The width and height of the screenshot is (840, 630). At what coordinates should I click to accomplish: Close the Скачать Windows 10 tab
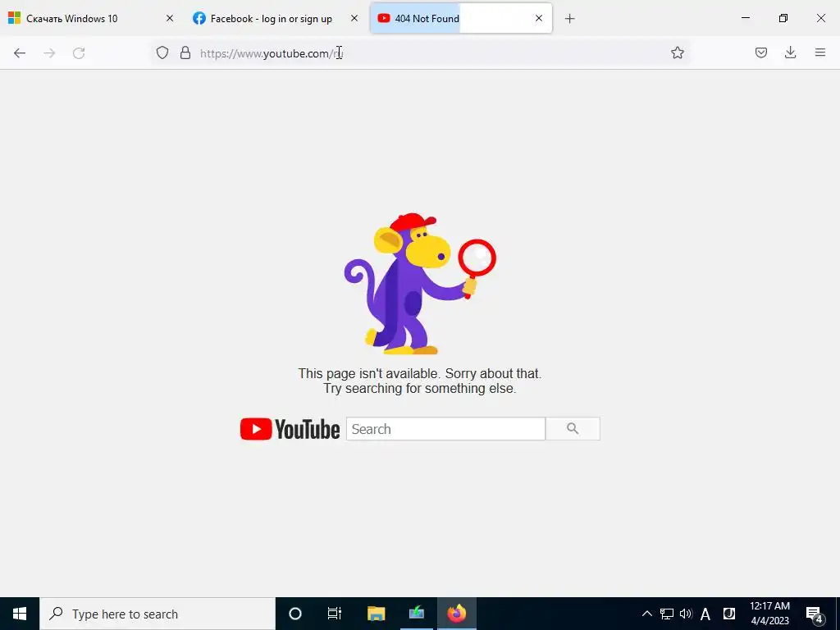(x=169, y=18)
